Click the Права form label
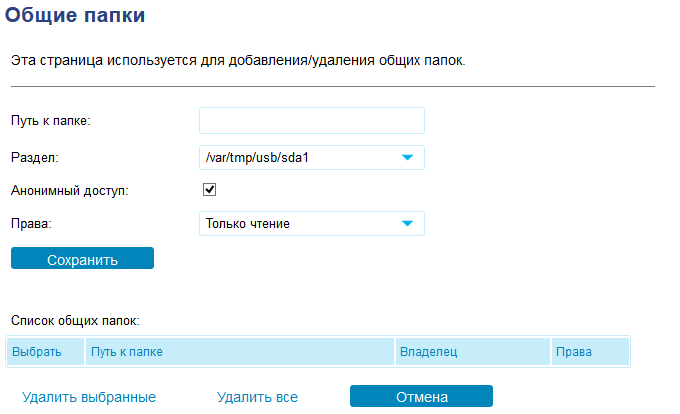Viewport: 680px width, 414px height. (x=31, y=223)
